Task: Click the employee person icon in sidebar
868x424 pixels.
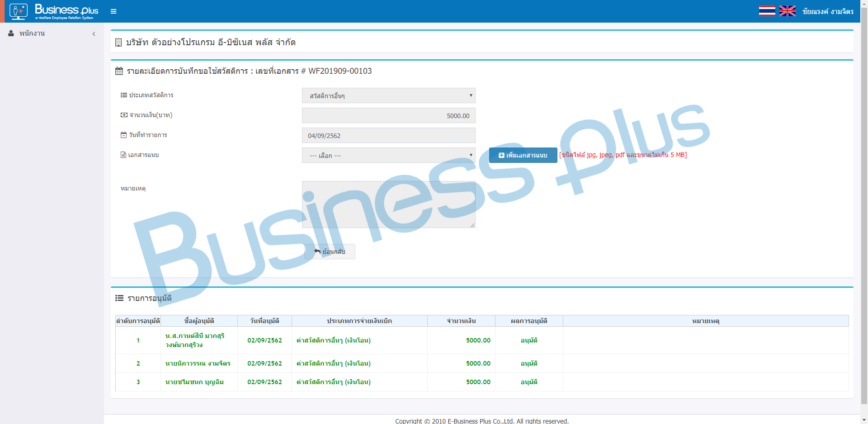Action: (x=11, y=33)
